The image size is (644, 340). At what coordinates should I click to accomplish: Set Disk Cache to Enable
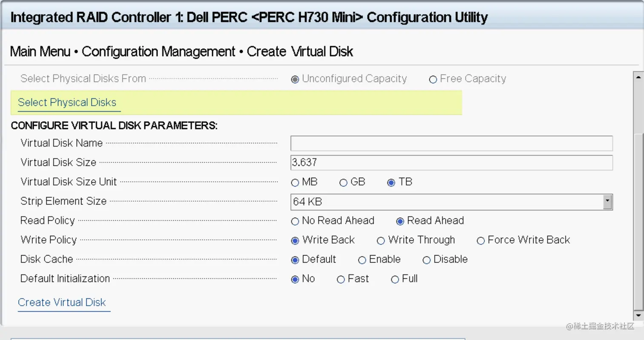click(x=362, y=260)
